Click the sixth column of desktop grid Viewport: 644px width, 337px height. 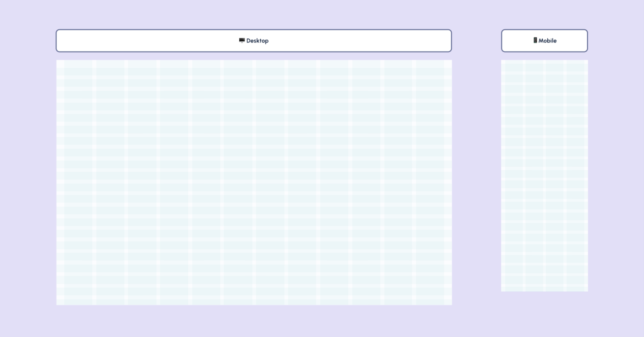pyautogui.click(x=238, y=182)
